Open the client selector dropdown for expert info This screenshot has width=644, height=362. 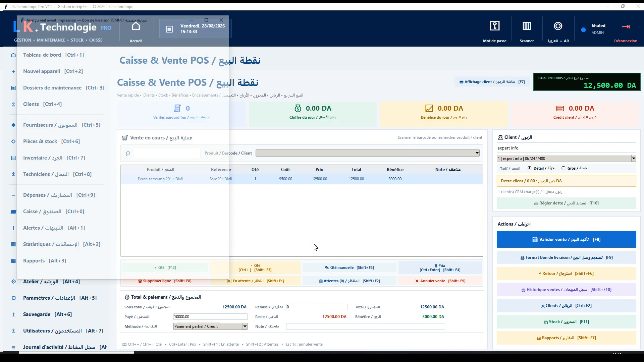633,158
